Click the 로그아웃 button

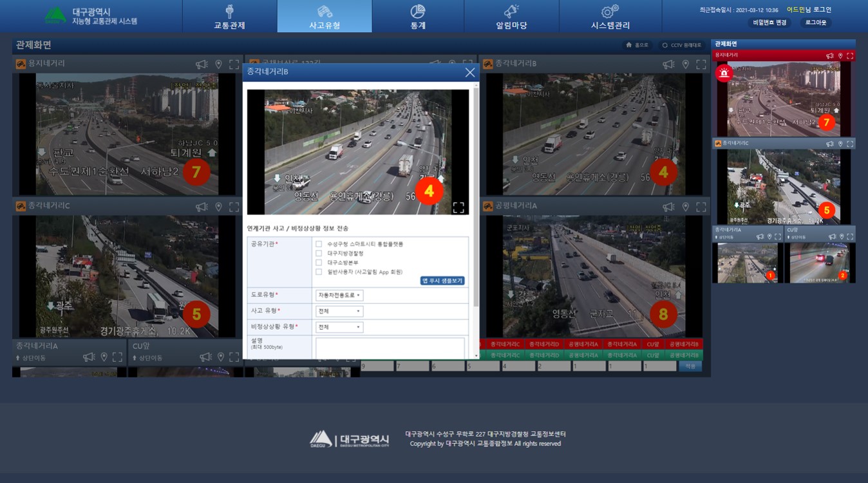[816, 23]
